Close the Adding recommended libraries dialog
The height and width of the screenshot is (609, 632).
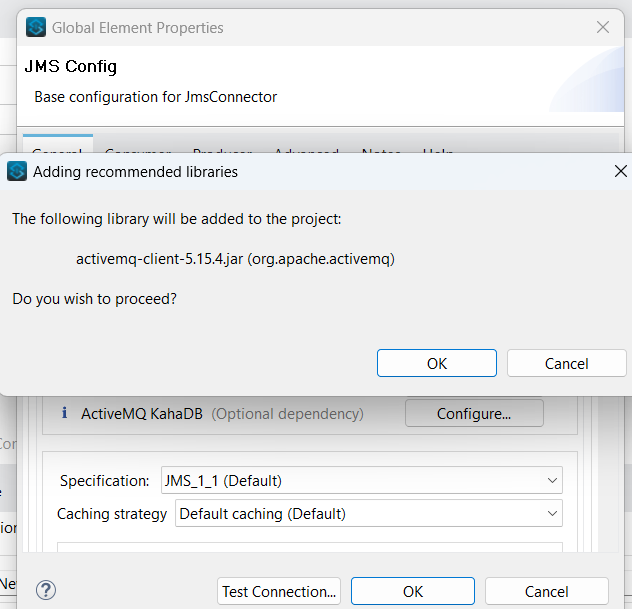pos(620,171)
